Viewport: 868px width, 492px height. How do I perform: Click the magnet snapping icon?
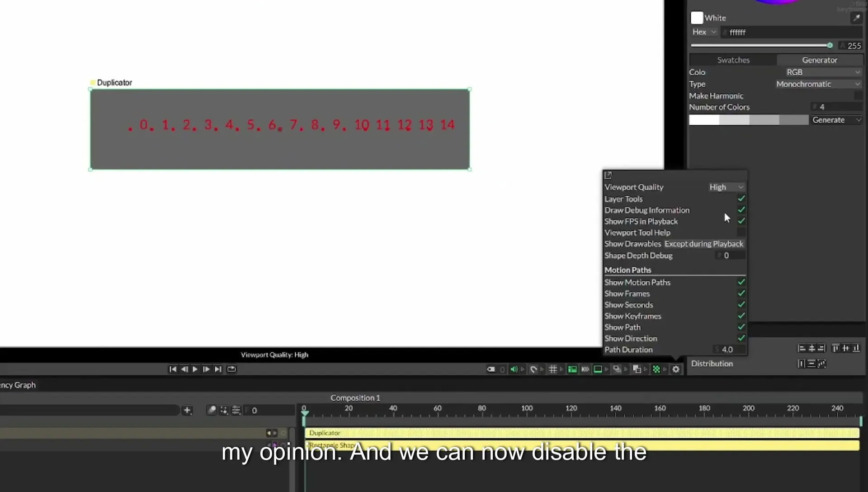[x=533, y=369]
